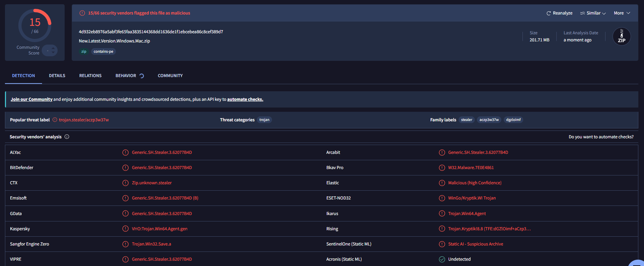Click Elastic's Malicious (high Confidence) result

click(x=475, y=183)
